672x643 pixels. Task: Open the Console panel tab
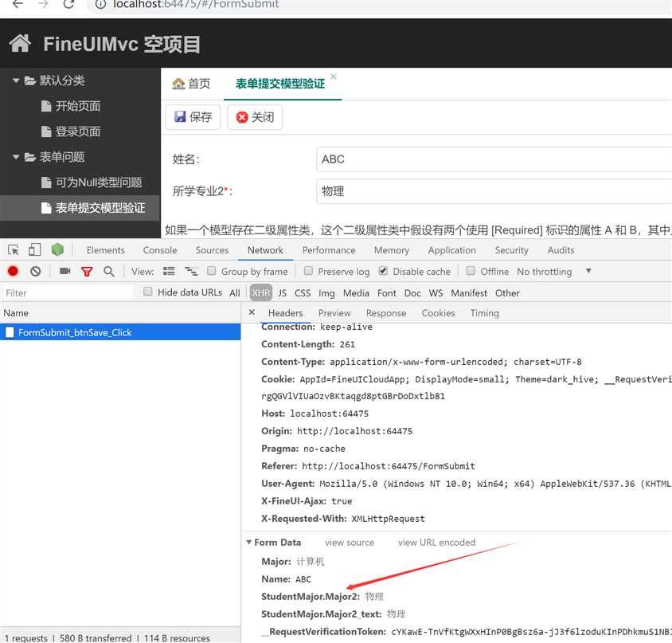click(x=160, y=250)
